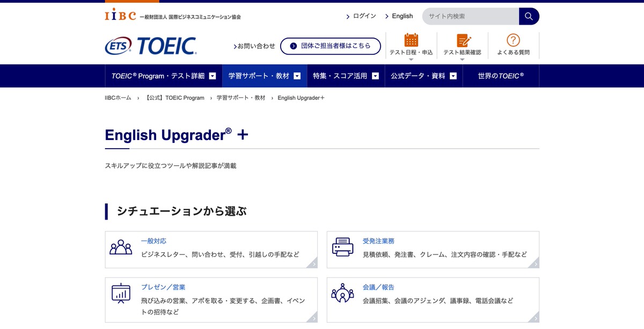This screenshot has height=329, width=644.
Task: Click the テスト結果確認 document icon
Action: tap(463, 39)
